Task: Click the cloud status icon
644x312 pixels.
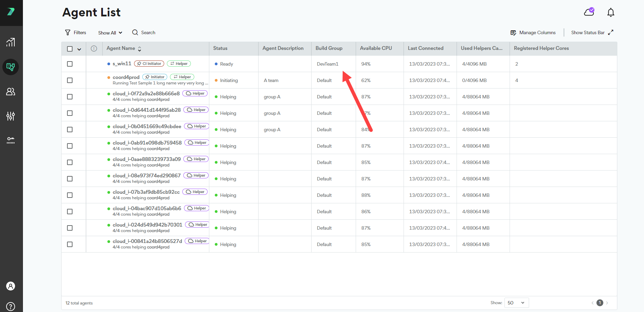Action: click(589, 12)
